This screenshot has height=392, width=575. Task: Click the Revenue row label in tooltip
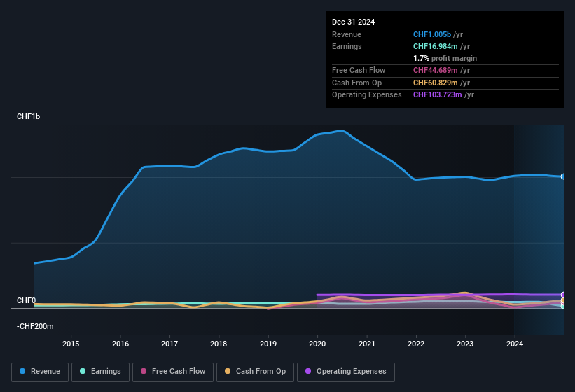point(347,34)
